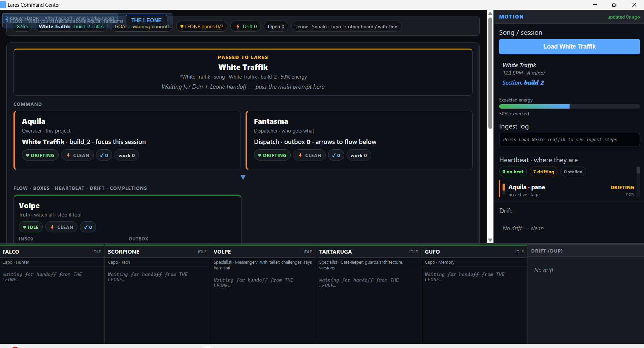This screenshot has height=348, width=644.
Task: Click the lightning bolt icon beside Drift 0
Action: pos(238,27)
